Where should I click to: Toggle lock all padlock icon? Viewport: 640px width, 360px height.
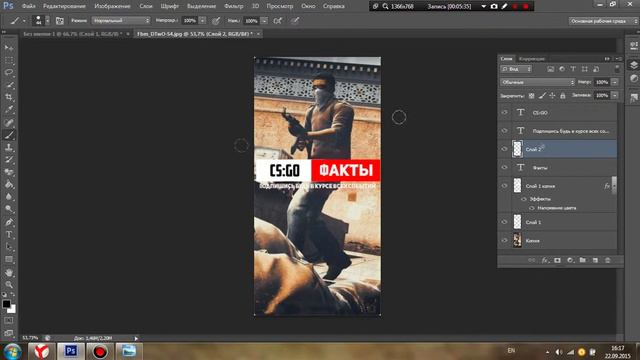click(x=563, y=96)
